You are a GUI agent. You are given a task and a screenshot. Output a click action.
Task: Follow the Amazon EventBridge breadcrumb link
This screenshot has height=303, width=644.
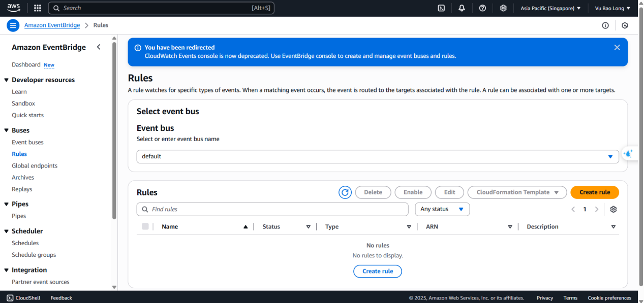pyautogui.click(x=53, y=25)
